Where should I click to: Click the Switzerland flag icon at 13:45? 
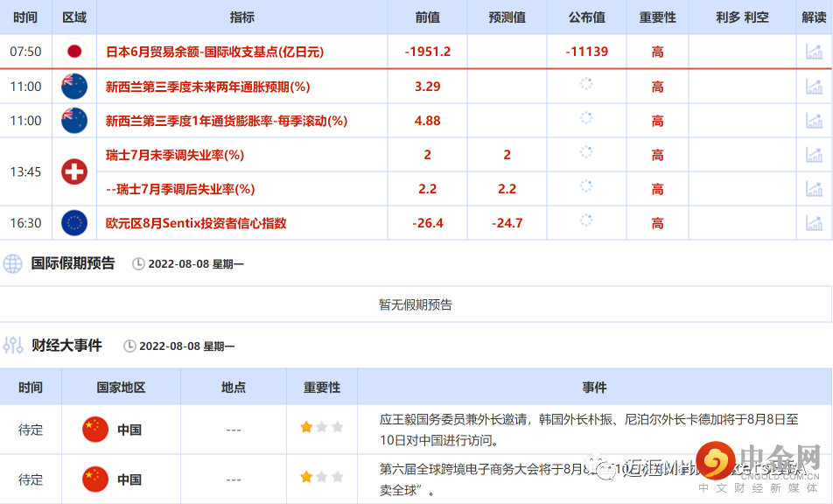[74, 171]
